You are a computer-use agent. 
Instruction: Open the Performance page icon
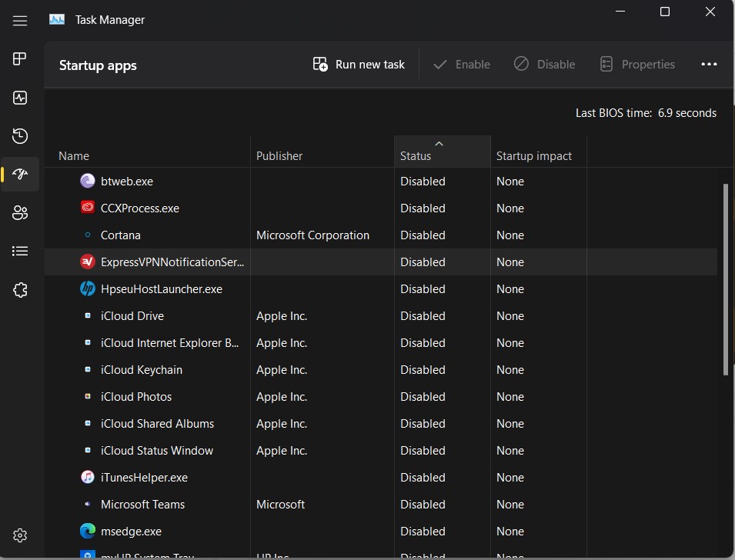tap(20, 98)
